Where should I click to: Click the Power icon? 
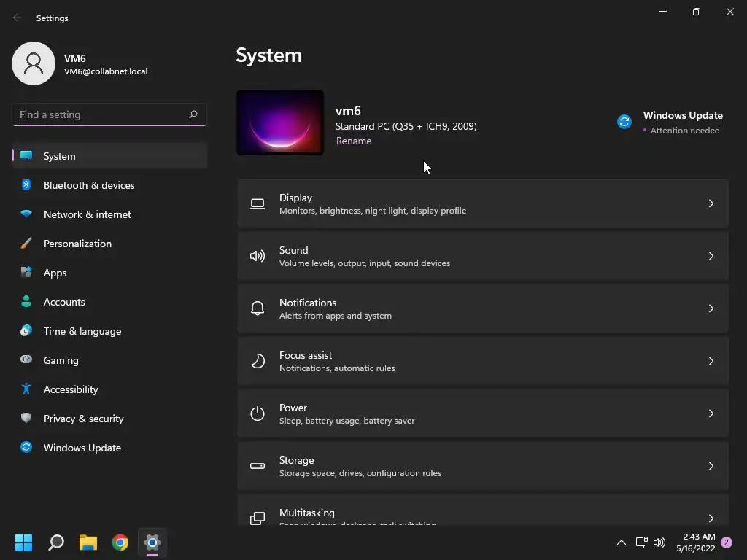coord(258,413)
